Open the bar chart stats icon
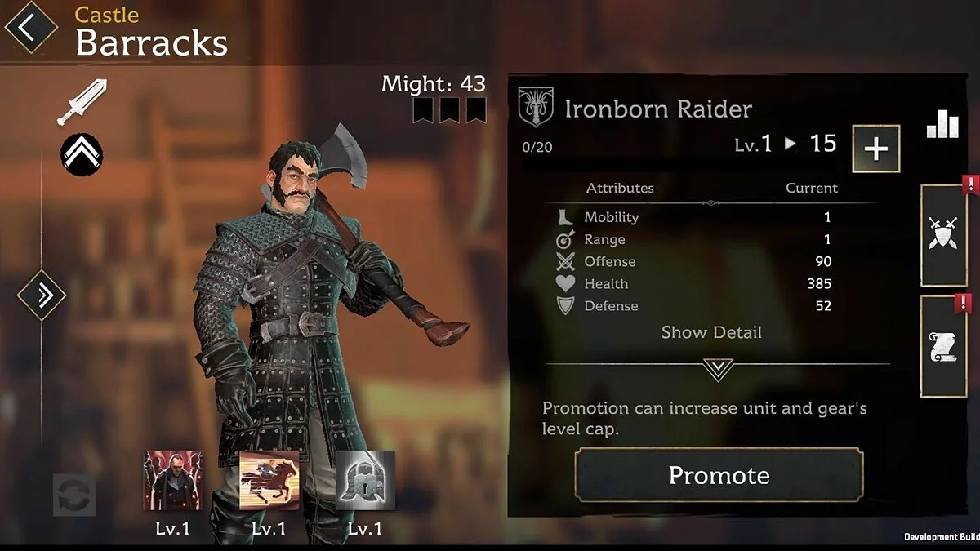980x551 pixels. coord(942,123)
